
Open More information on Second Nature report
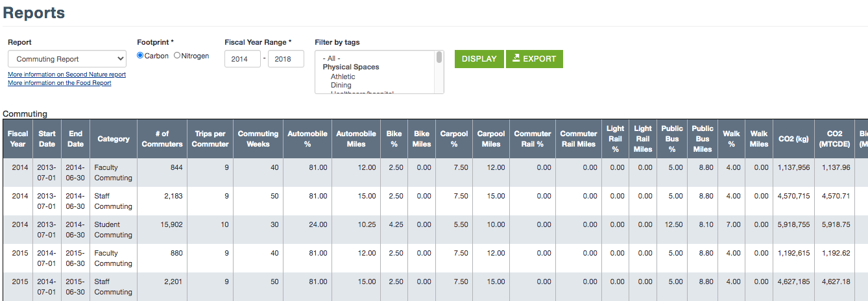pyautogui.click(x=67, y=75)
